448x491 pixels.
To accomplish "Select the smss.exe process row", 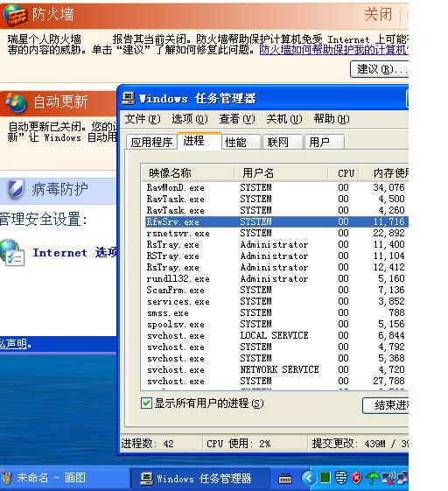I will [276, 312].
